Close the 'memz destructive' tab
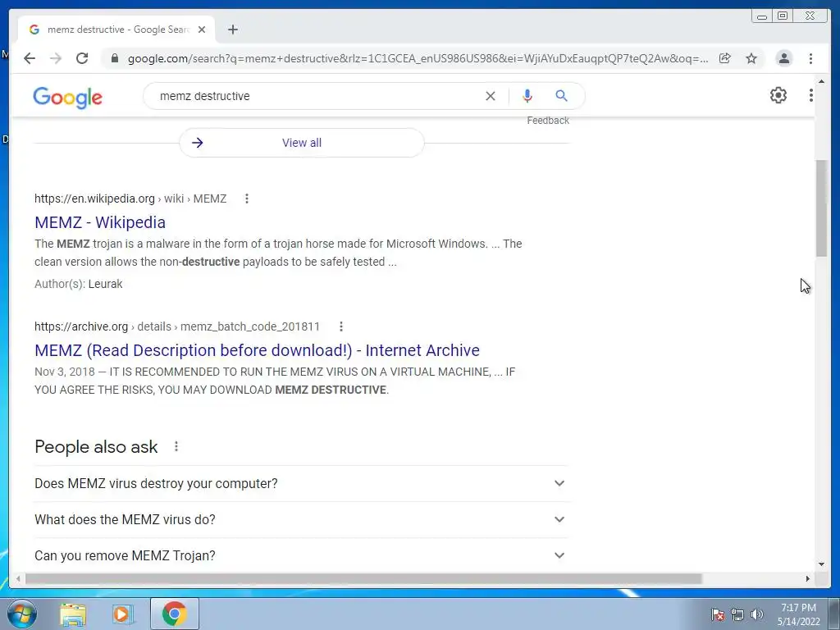Image resolution: width=840 pixels, height=630 pixels. click(x=202, y=30)
